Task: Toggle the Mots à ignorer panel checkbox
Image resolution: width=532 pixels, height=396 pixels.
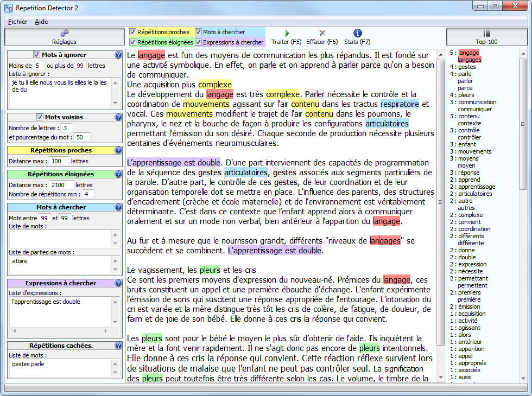Action: 37,55
